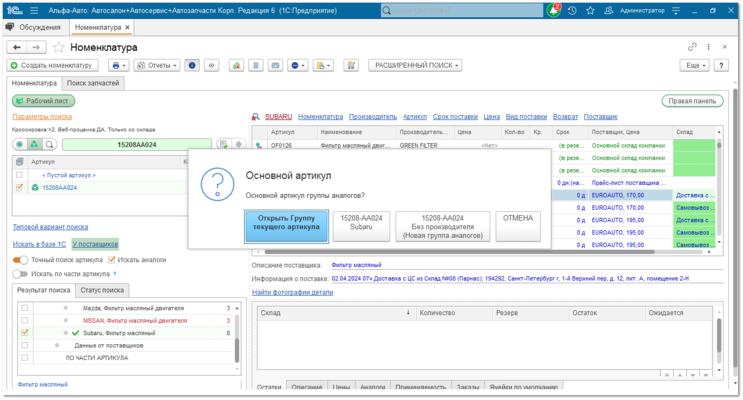Click help question mark near Искать по части артикула
743x400 pixels.
pos(115,274)
